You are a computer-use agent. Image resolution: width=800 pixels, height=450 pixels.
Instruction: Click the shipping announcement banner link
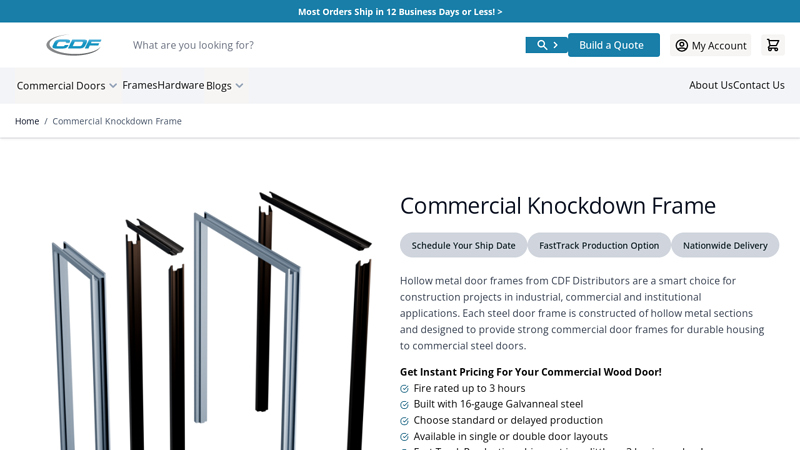pyautogui.click(x=400, y=12)
